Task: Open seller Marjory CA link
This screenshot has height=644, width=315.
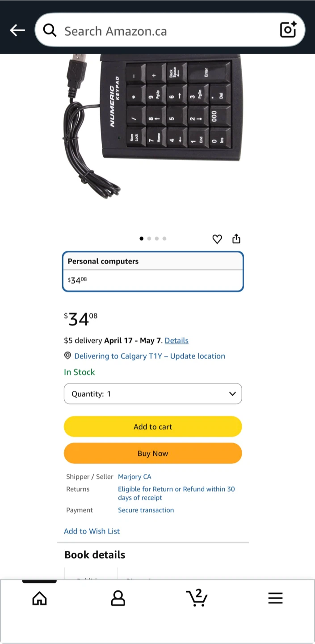Action: 134,477
